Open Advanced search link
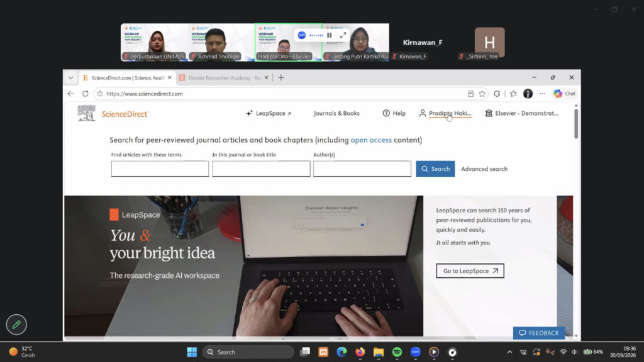 pyautogui.click(x=484, y=168)
